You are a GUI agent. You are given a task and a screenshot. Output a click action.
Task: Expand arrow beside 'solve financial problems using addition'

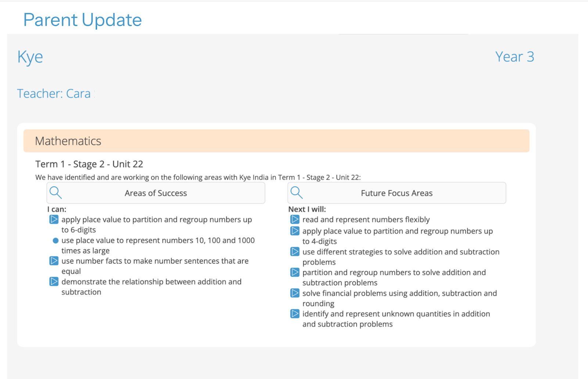click(295, 293)
